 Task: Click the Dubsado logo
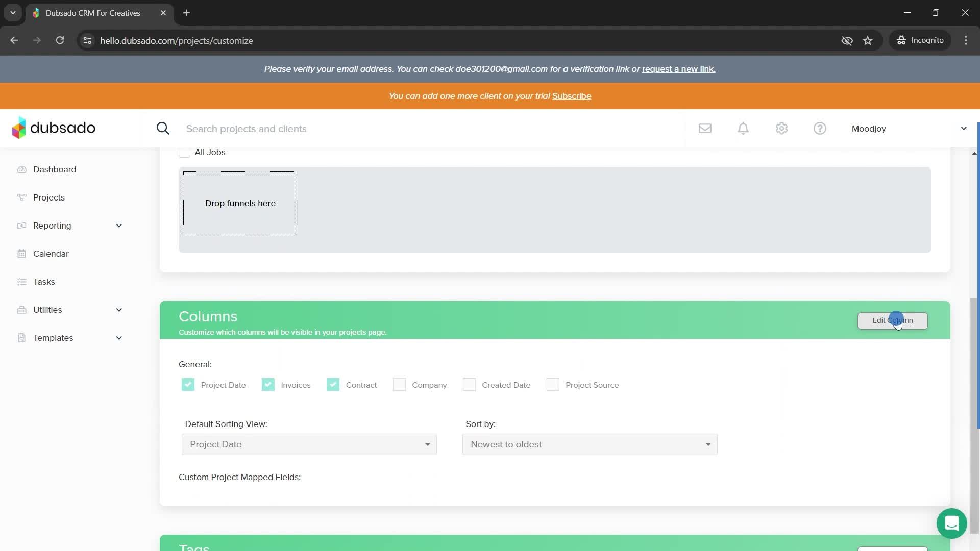tap(54, 128)
